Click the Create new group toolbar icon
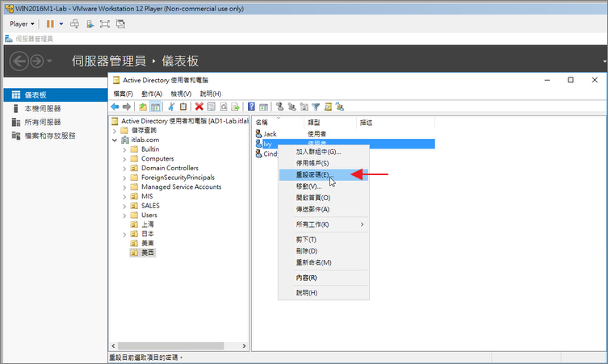This screenshot has height=364, width=608. point(291,107)
